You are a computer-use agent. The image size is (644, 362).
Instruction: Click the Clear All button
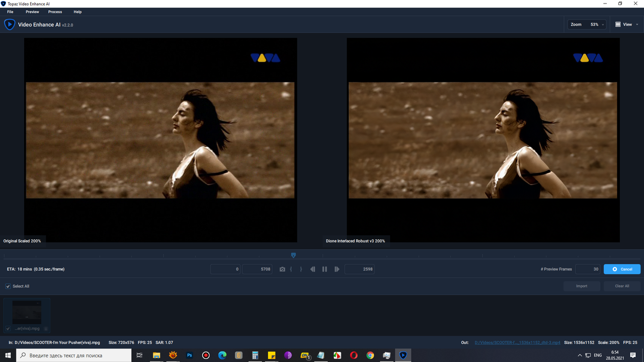pyautogui.click(x=622, y=286)
